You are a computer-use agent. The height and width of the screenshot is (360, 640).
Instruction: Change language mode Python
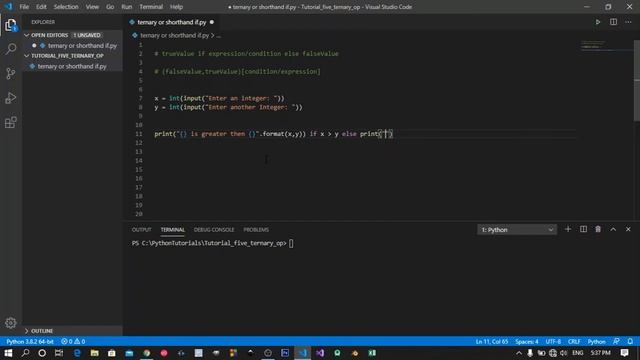click(x=596, y=341)
